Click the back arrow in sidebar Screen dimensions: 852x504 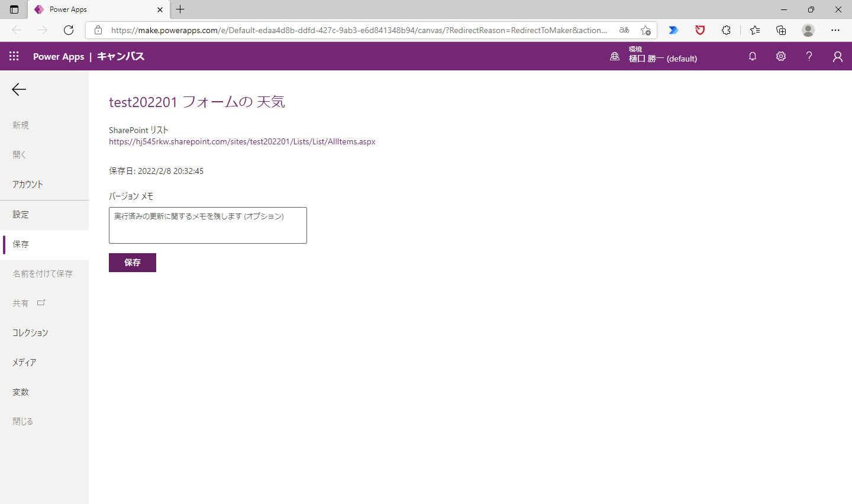pos(19,89)
